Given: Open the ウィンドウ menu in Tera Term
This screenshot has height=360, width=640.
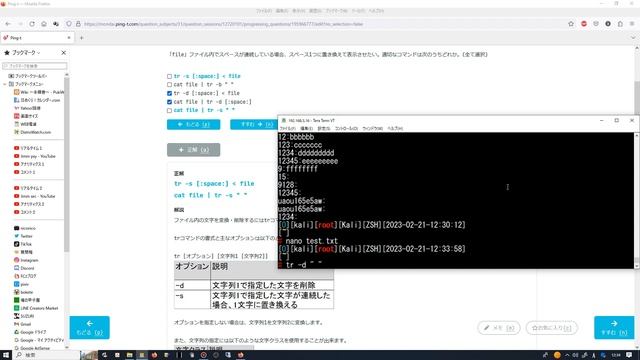Looking at the screenshot, I should pos(372,129).
